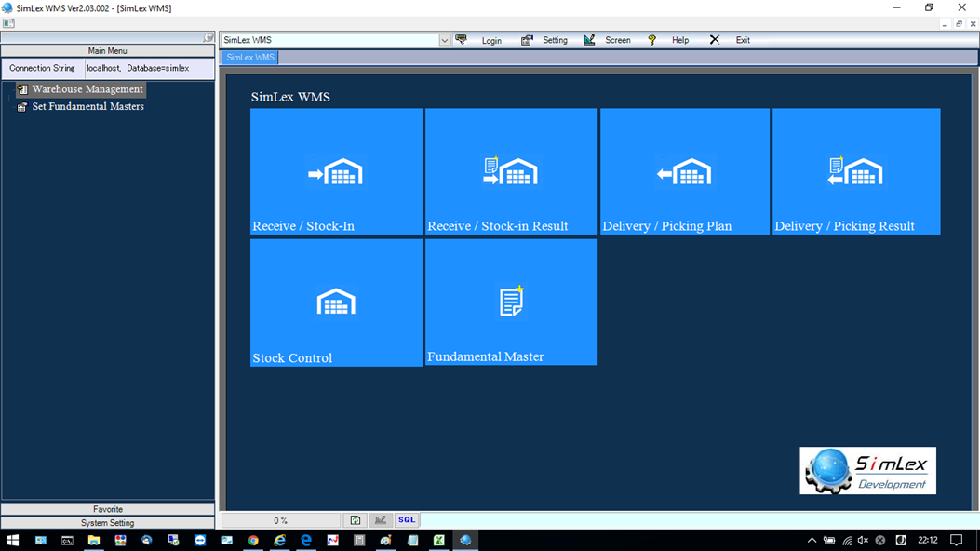This screenshot has width=980, height=551.
Task: Open the Delivery / Picking Result tile
Action: (x=856, y=171)
